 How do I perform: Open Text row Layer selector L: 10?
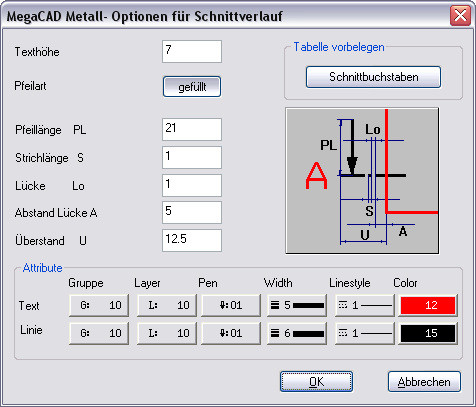167,305
